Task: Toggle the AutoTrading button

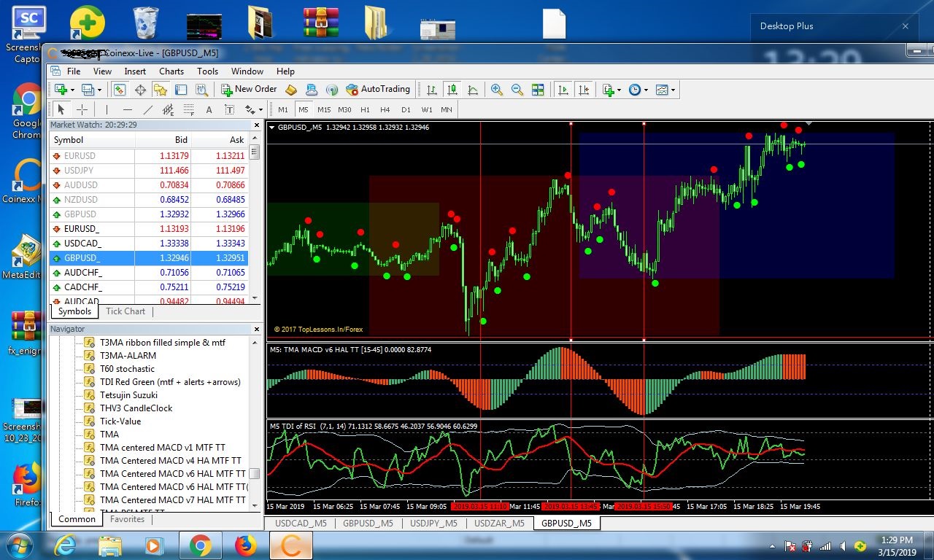Action: coord(378,89)
